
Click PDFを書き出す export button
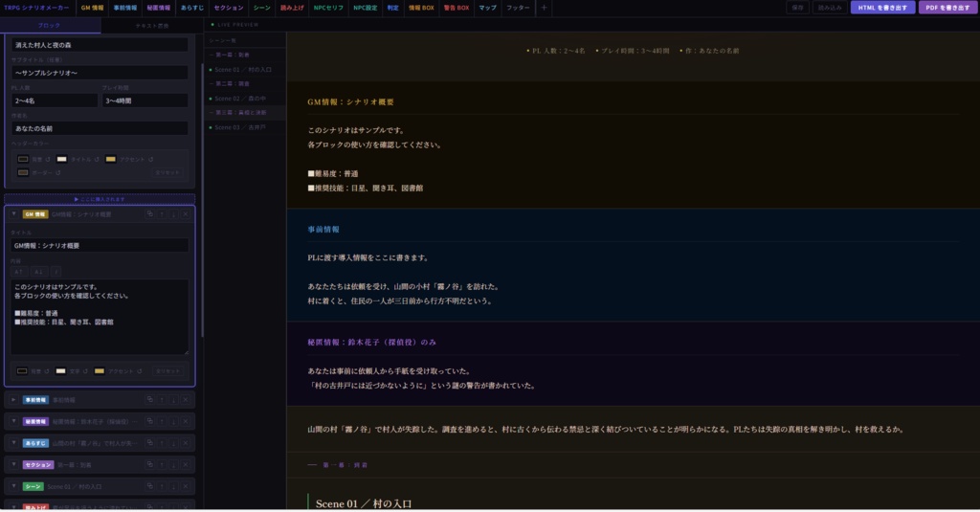point(947,8)
